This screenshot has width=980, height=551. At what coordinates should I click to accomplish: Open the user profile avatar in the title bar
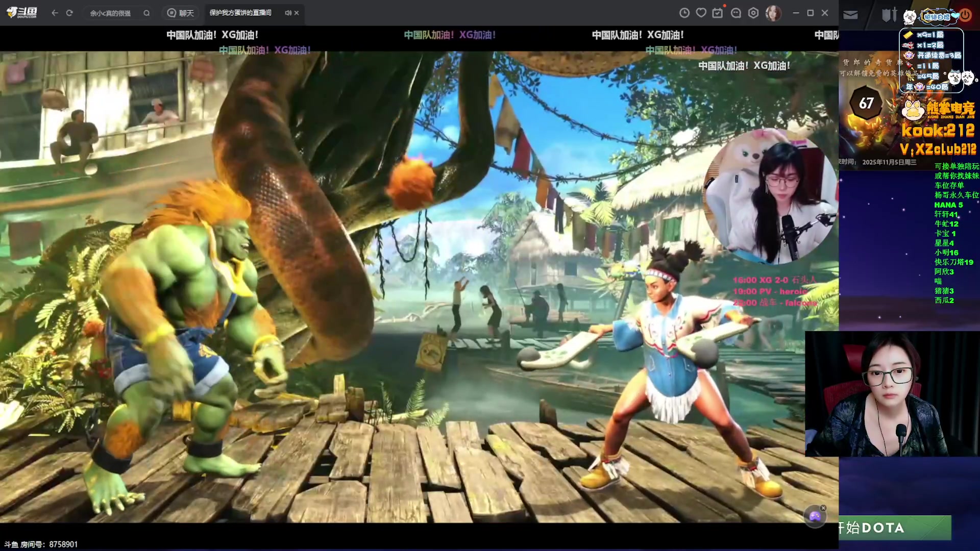tap(773, 13)
